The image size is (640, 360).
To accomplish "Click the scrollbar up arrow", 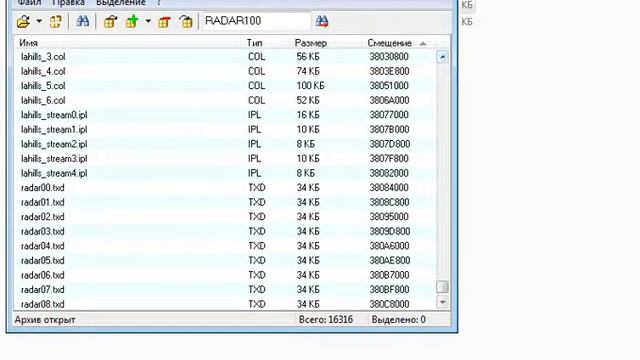I will point(442,57).
